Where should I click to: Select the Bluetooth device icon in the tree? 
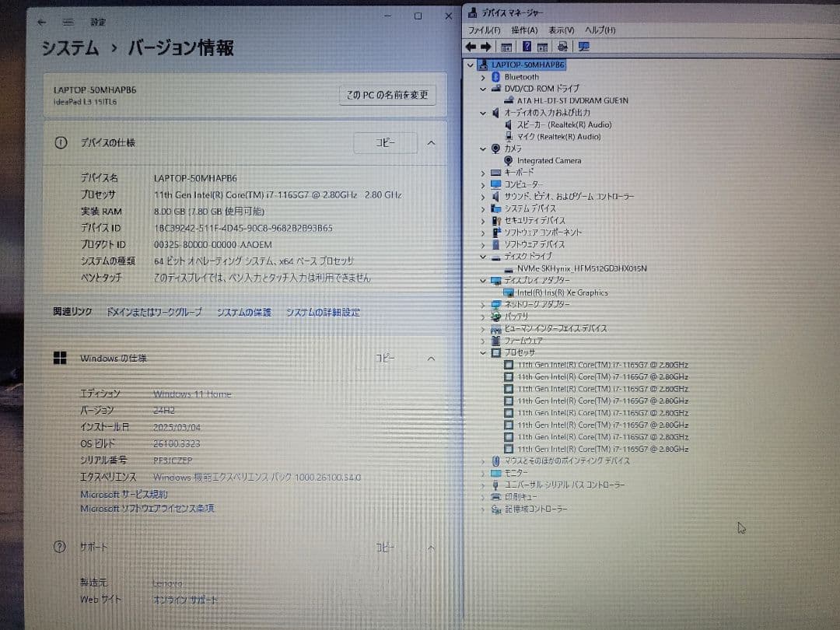(495, 77)
